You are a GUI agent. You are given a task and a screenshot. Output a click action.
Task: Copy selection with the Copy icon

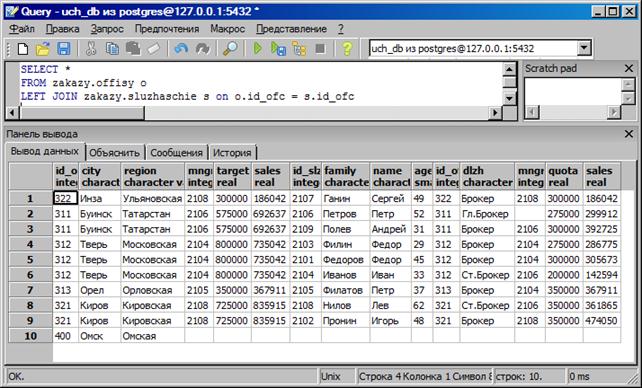tap(112, 49)
